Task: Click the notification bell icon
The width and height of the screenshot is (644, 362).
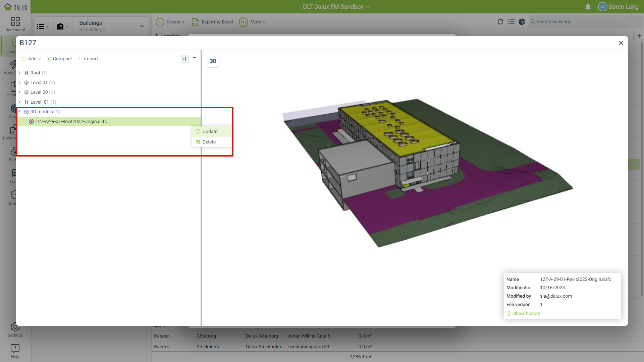Action: coord(588,7)
